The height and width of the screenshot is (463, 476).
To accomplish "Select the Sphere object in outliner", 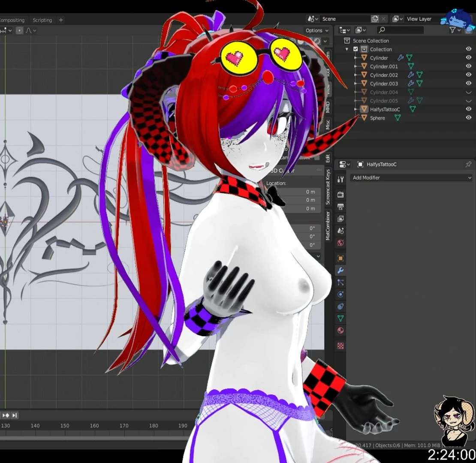I will [377, 118].
